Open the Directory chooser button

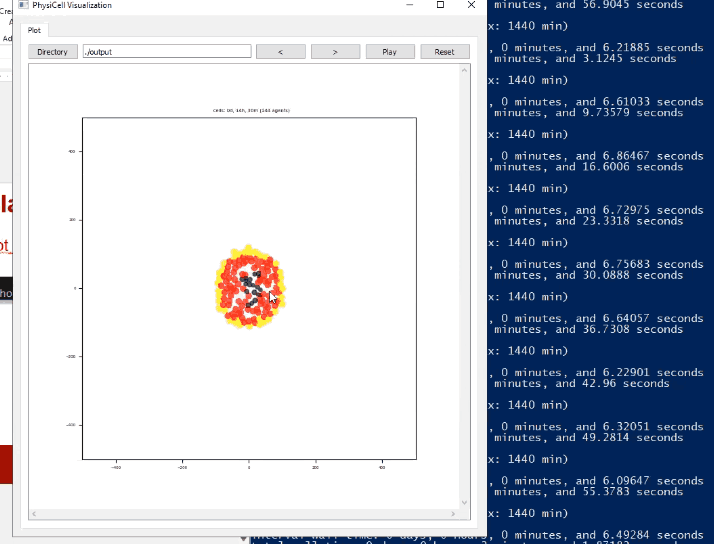pos(53,51)
